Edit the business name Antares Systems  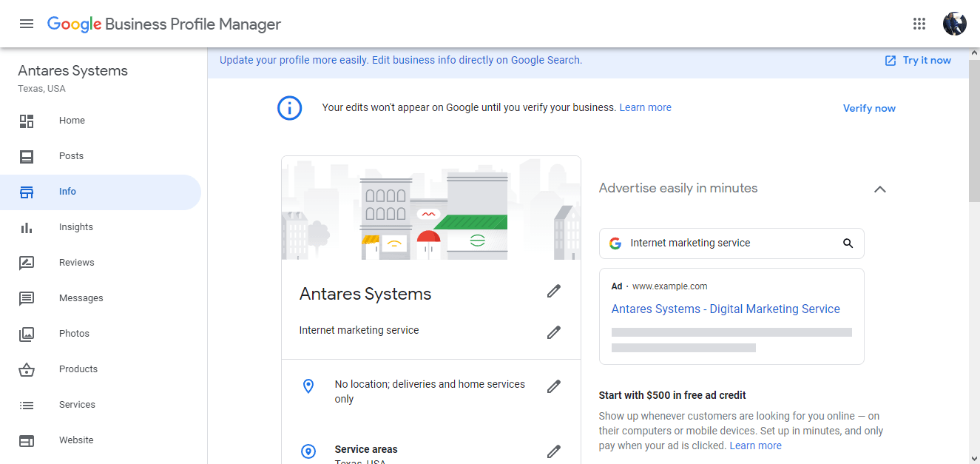(x=554, y=291)
